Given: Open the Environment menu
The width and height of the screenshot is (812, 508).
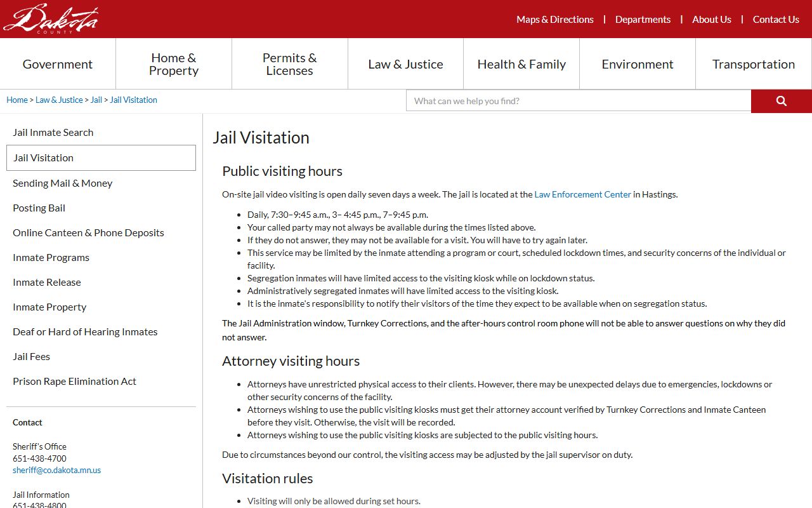Looking at the screenshot, I should (638, 64).
